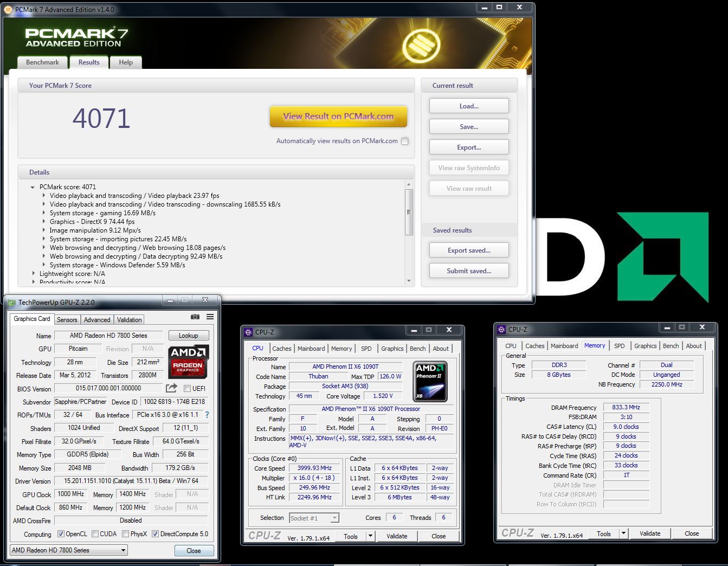Click the Submit saved... button
Screen dimensions: 728x566
click(x=469, y=271)
